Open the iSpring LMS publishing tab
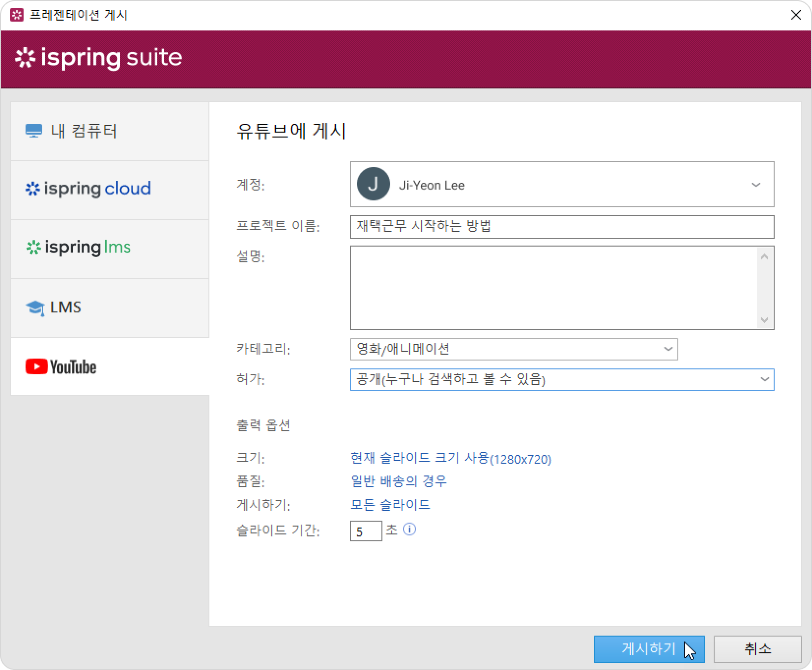Image resolution: width=812 pixels, height=670 pixels. [110, 248]
